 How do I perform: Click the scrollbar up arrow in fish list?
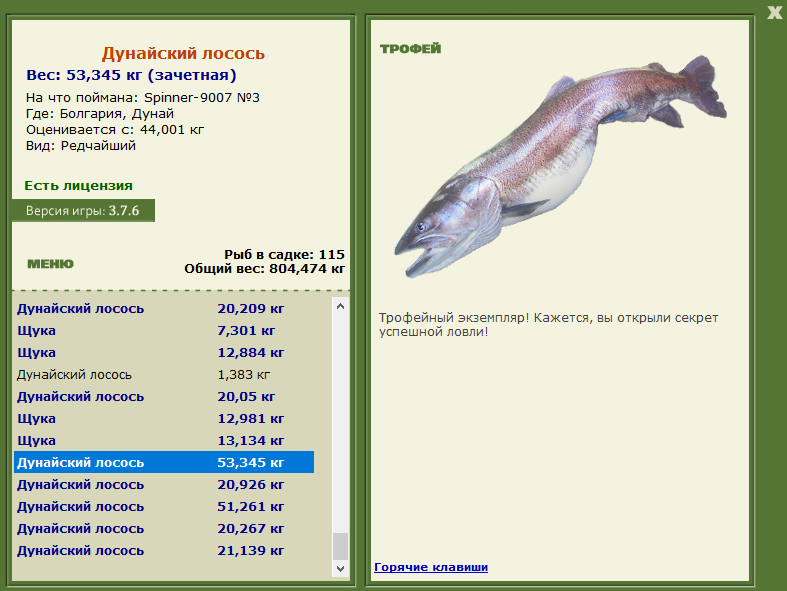tap(340, 305)
